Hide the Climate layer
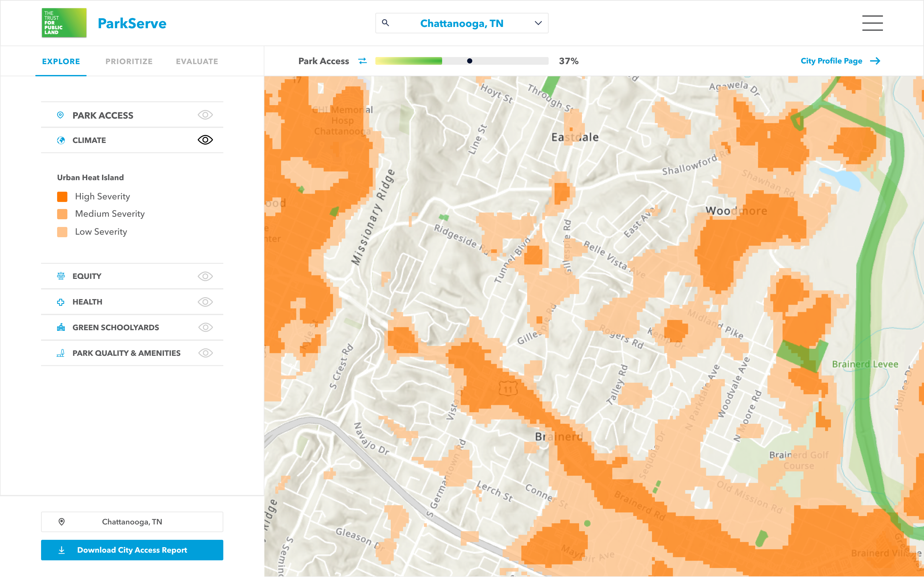Image resolution: width=924 pixels, height=577 pixels. (205, 140)
